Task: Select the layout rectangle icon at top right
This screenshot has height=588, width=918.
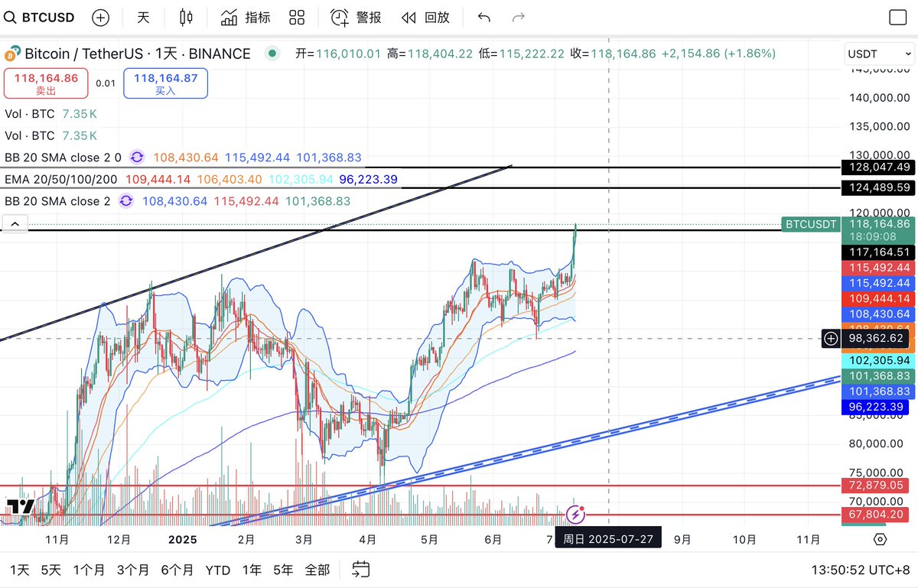Action: click(x=897, y=17)
